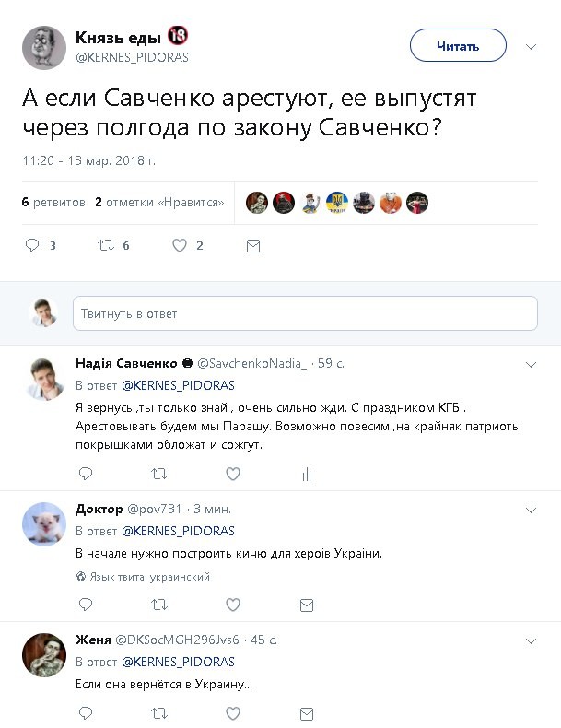Retweet Надія Савченко's reply

click(x=159, y=474)
